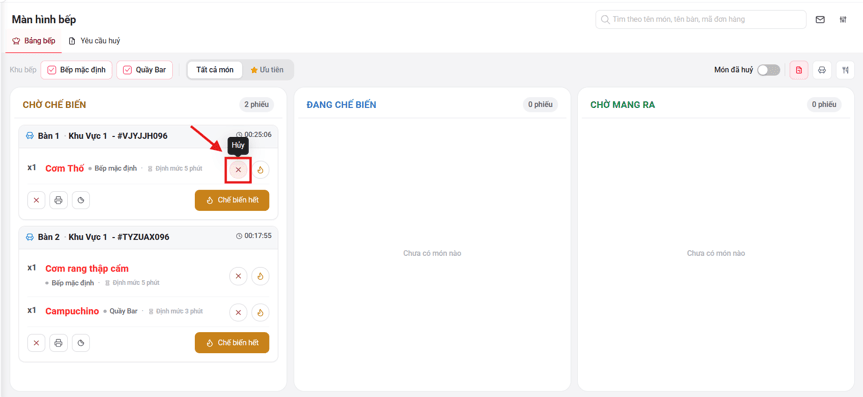The image size is (863, 397).
Task: Click the dish search input field
Action: pos(701,19)
